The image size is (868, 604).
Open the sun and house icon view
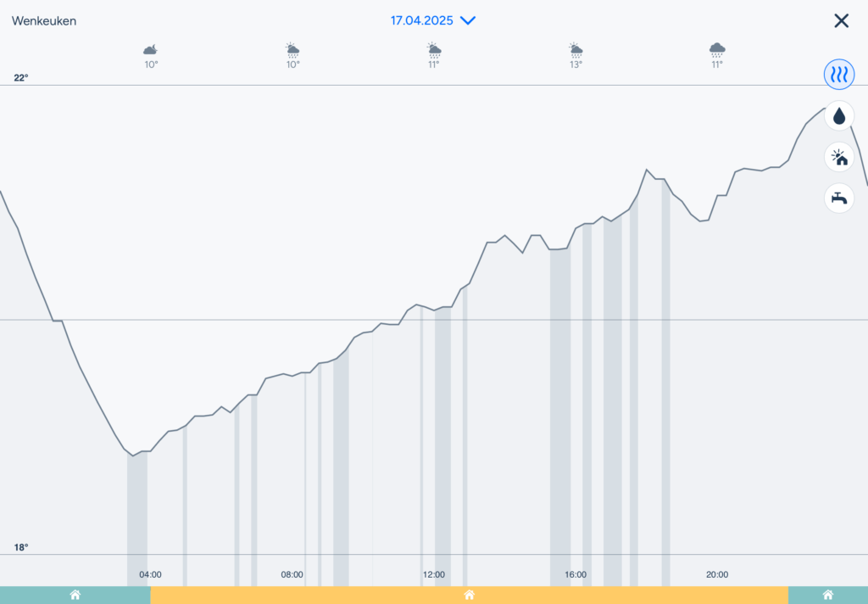[839, 158]
